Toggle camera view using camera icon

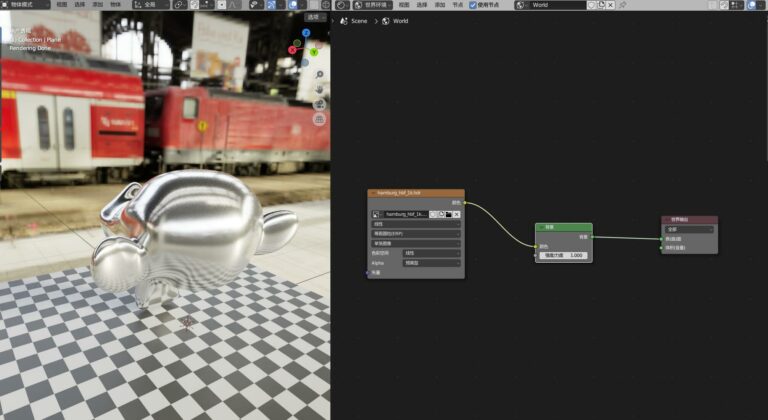click(319, 104)
